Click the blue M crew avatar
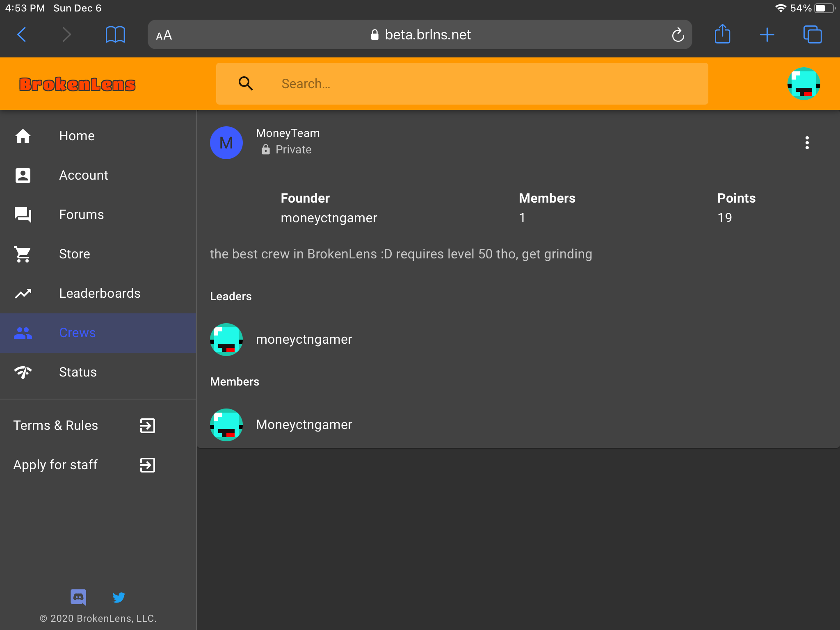840x630 pixels. point(226,143)
